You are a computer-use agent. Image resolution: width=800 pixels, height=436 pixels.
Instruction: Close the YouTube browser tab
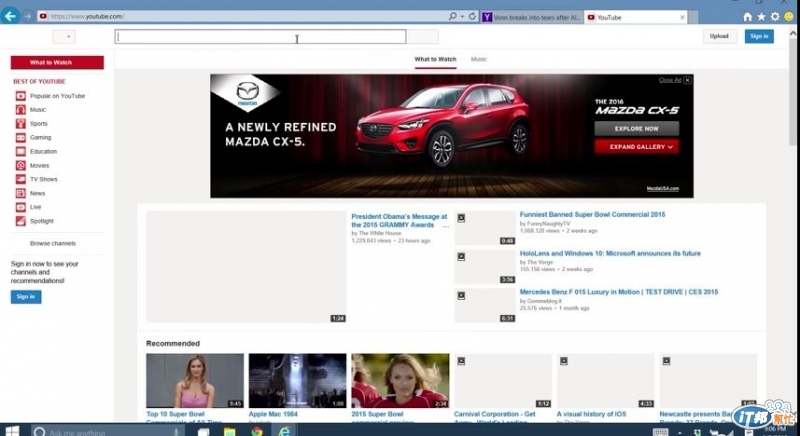[x=682, y=17]
